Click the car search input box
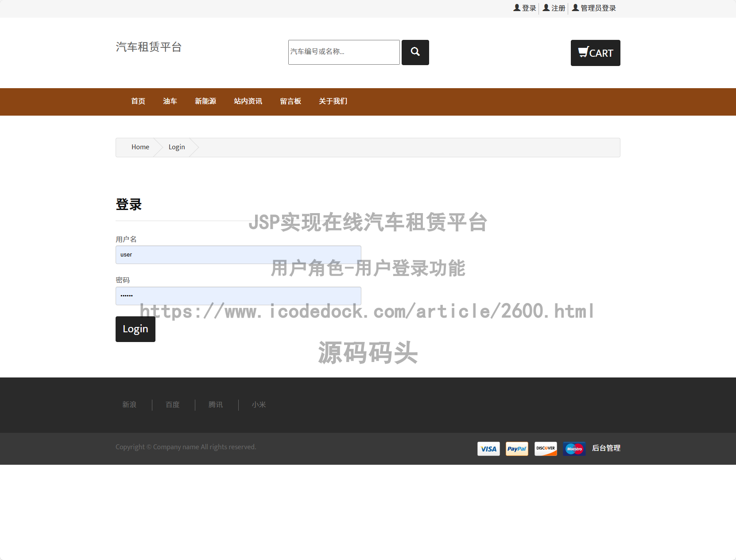 343,52
